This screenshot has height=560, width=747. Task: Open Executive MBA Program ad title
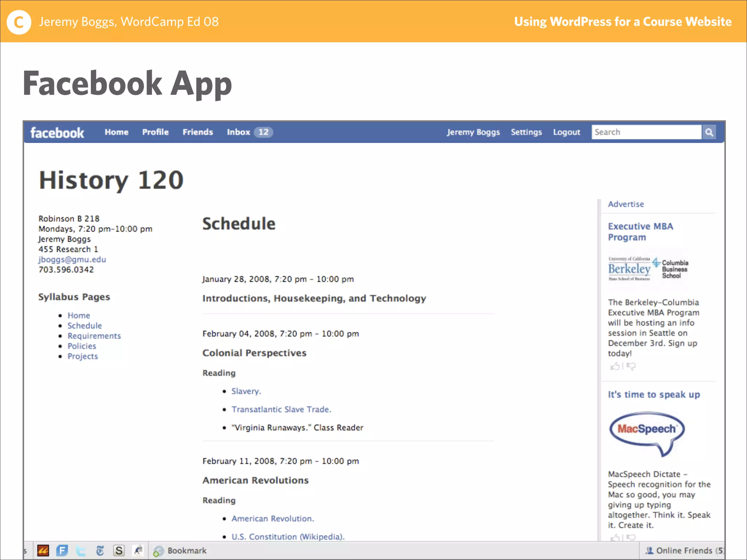[640, 232]
